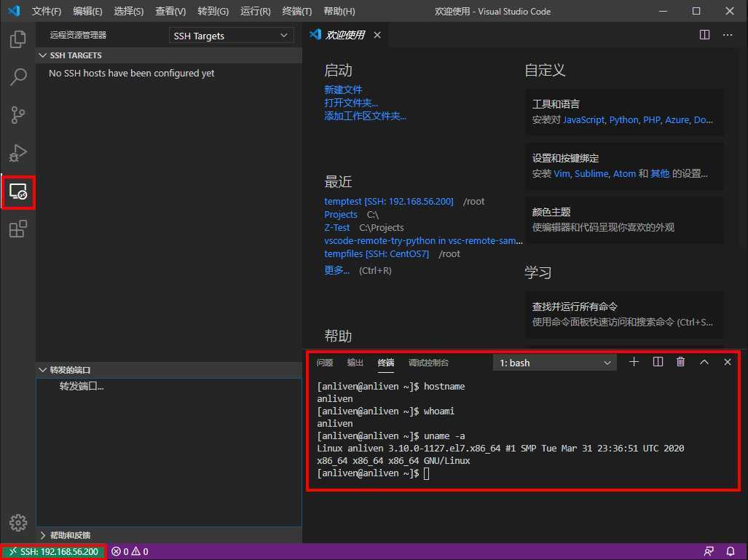Click the JavaScript install link

584,119
